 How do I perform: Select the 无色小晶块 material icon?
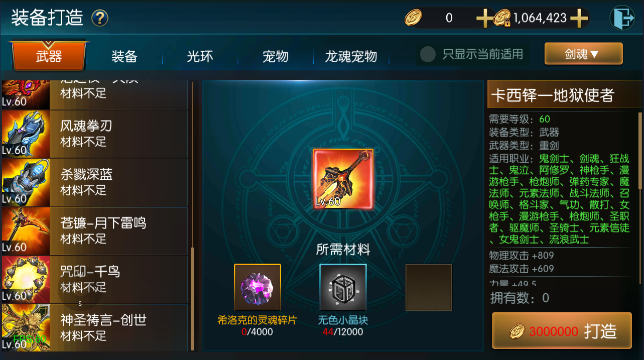[x=343, y=288]
